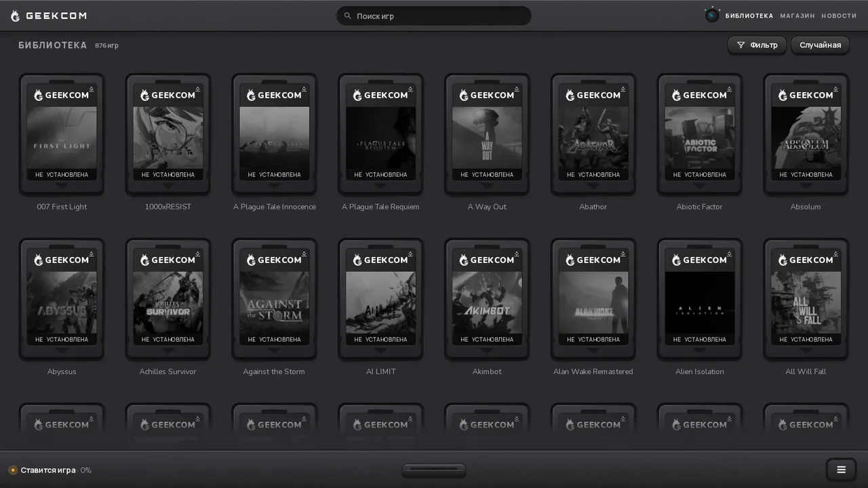This screenshot has height=488, width=868.
Task: Click download icon on Achilles Survivor card
Action: 198,253
